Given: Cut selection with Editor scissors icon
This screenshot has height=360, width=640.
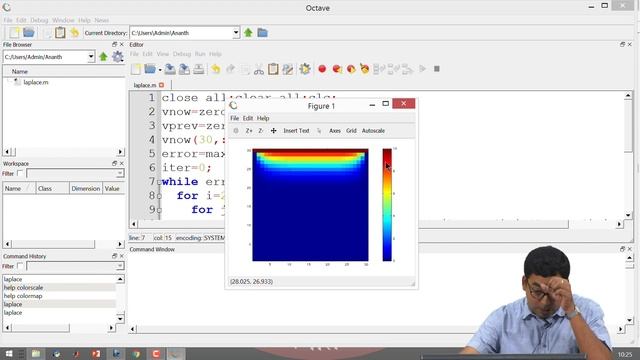Looking at the screenshot, I should pyautogui.click(x=259, y=69).
